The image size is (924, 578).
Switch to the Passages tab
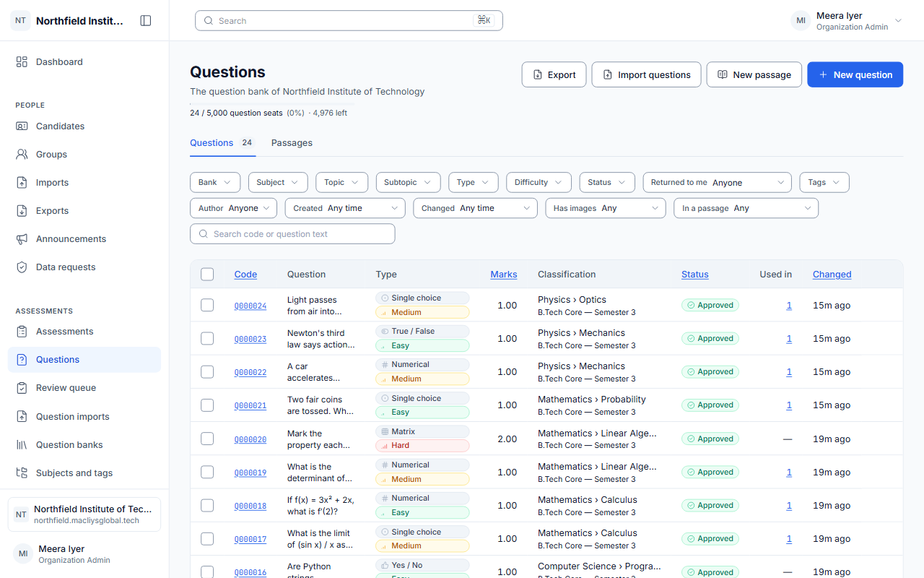(292, 143)
